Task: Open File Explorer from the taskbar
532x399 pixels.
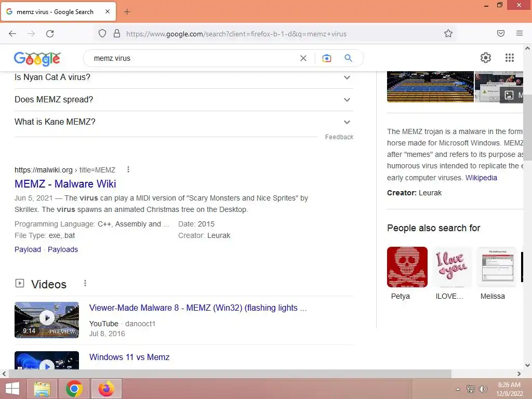Action: click(x=42, y=389)
